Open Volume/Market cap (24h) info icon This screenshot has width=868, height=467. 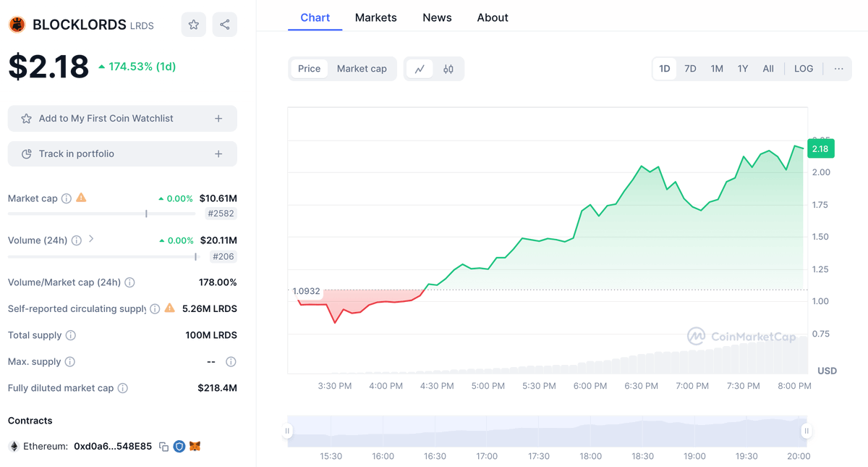click(129, 282)
